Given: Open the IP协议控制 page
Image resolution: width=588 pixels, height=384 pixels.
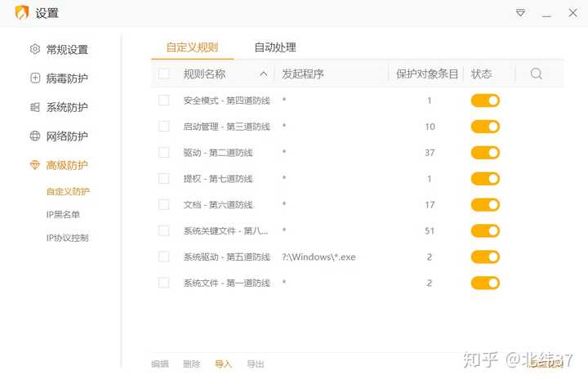Looking at the screenshot, I should pos(67,238).
